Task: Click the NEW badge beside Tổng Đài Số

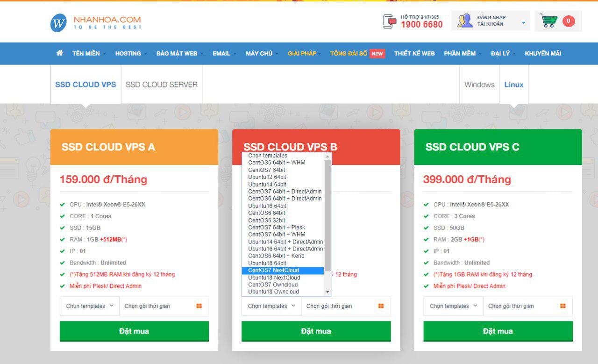Action: point(377,54)
